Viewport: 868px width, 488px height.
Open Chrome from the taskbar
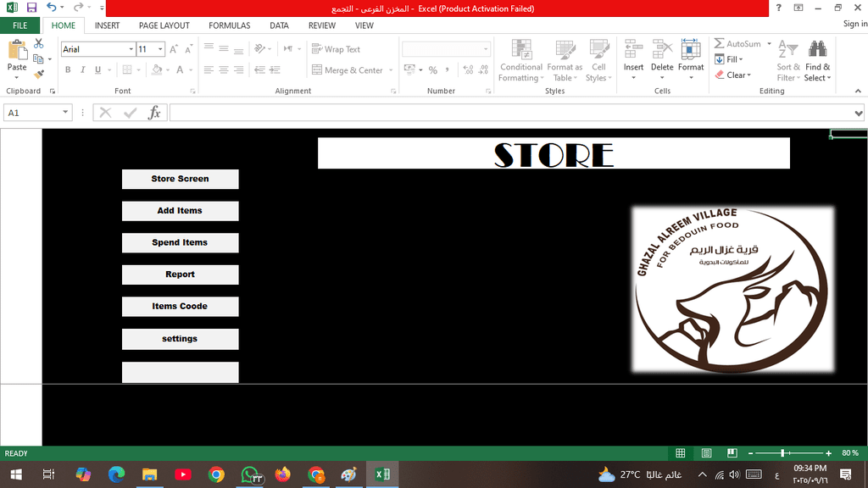pyautogui.click(x=216, y=474)
